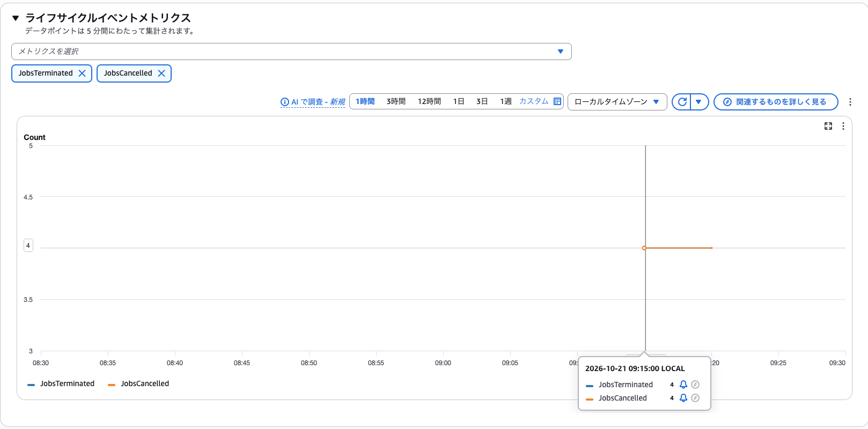Viewport: 868px width, 429px height.
Task: Select the 3日 time range
Action: [482, 101]
